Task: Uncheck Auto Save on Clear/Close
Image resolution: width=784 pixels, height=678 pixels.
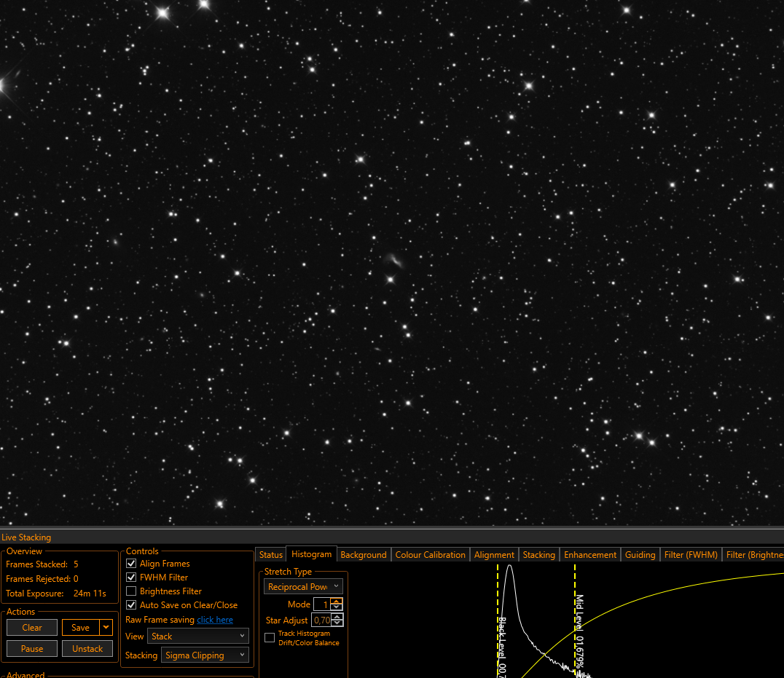Action: (131, 605)
